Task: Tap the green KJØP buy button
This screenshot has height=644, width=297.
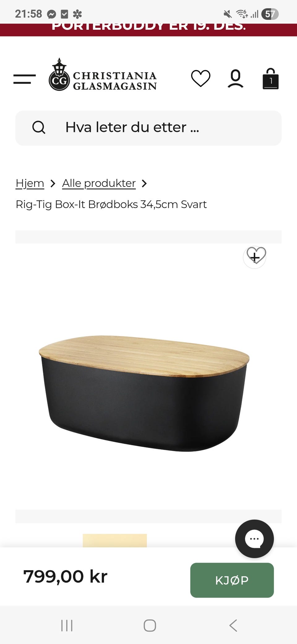Action: click(x=232, y=580)
